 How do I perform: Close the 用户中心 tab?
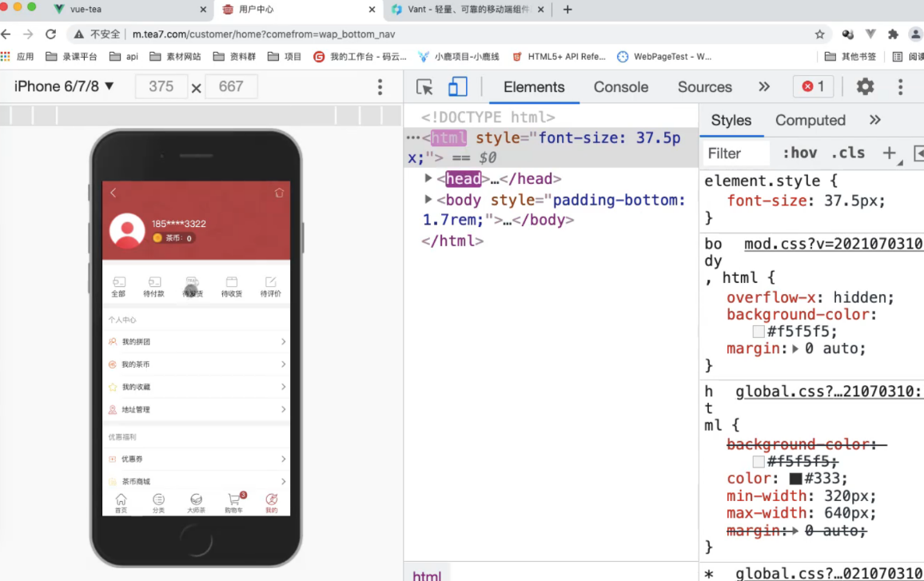[x=372, y=10]
